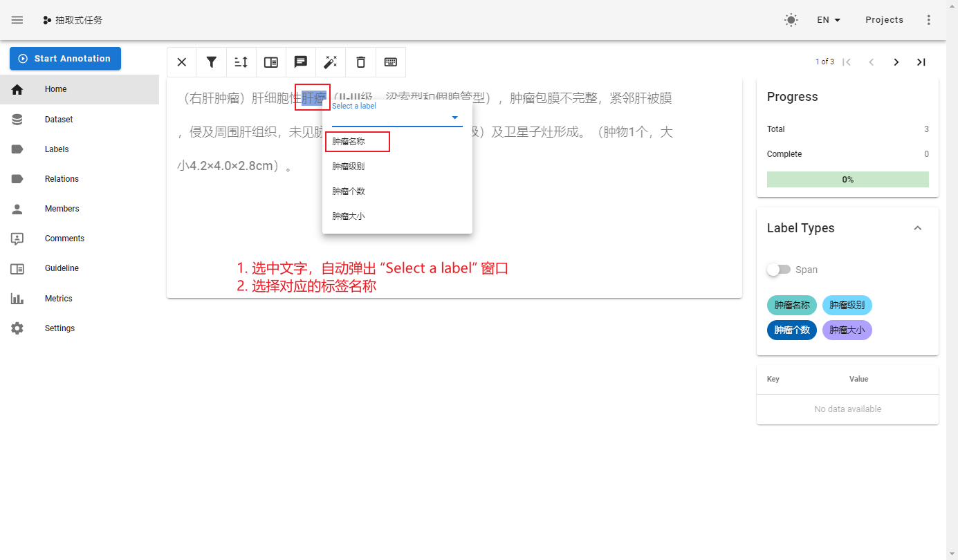Viewport: 958px width, 560px height.
Task: Click the 0% progress bar
Action: click(x=848, y=180)
